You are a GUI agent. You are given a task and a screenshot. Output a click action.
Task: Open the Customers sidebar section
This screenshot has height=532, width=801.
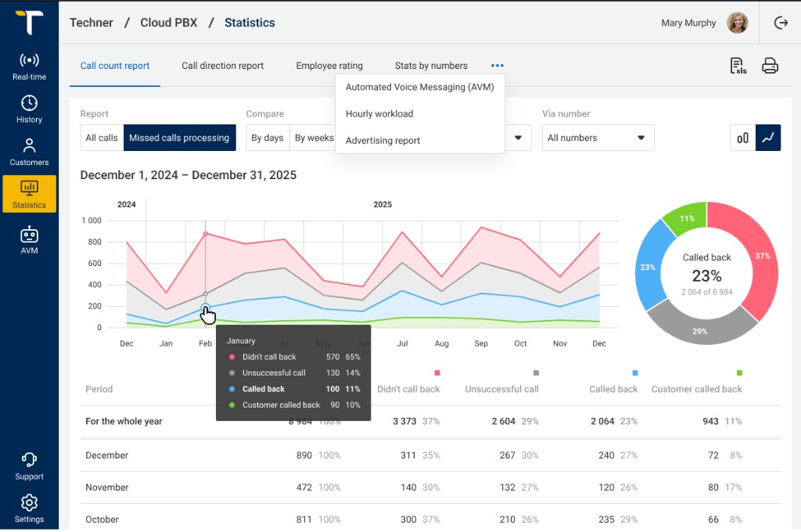click(x=29, y=152)
